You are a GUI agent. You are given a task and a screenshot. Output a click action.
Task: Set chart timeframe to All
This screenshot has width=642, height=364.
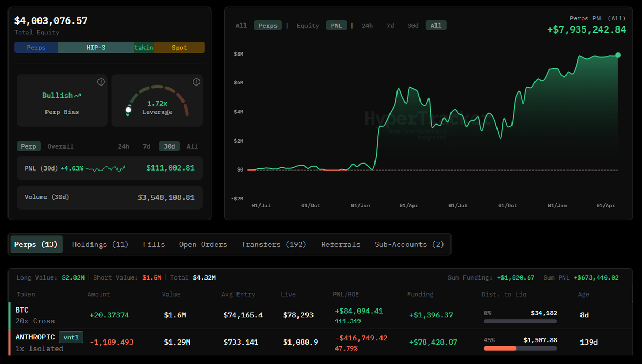[436, 25]
